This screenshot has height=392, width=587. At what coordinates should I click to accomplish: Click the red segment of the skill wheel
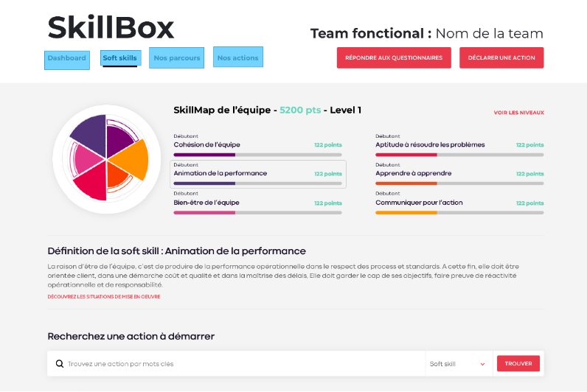(92, 181)
